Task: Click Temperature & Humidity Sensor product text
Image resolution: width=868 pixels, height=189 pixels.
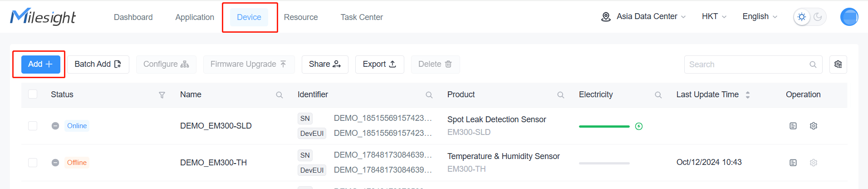Action: tap(504, 156)
